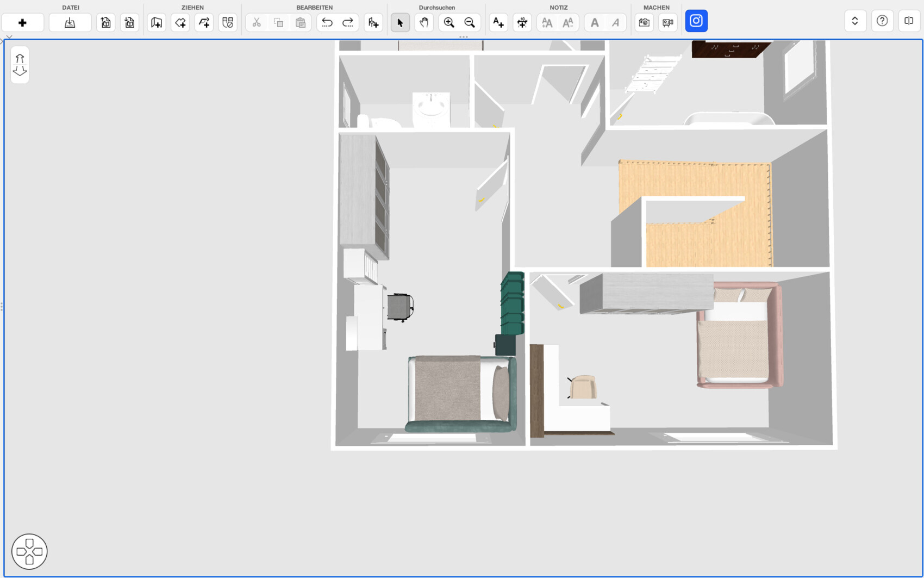Activate the hand pan tool
The height and width of the screenshot is (578, 924).
pyautogui.click(x=424, y=23)
